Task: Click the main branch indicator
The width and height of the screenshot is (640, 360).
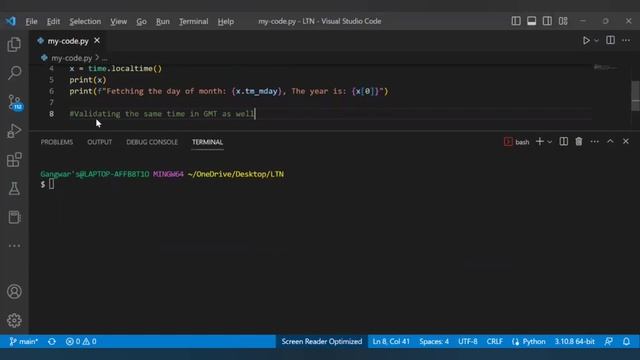Action: point(24,341)
